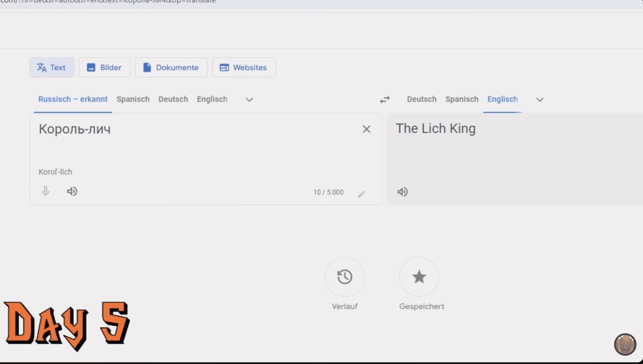Clear the source text with X
Viewport: 643px width, 364px height.
tap(366, 129)
